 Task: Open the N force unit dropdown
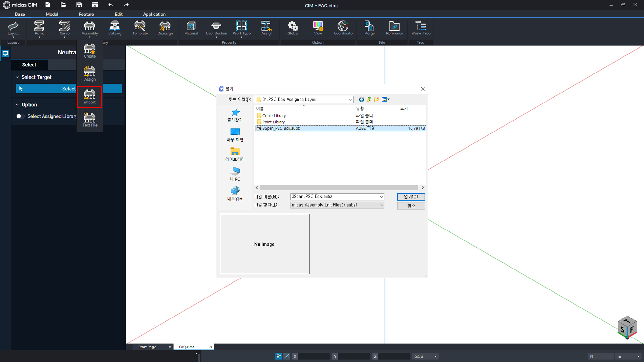pyautogui.click(x=601, y=356)
